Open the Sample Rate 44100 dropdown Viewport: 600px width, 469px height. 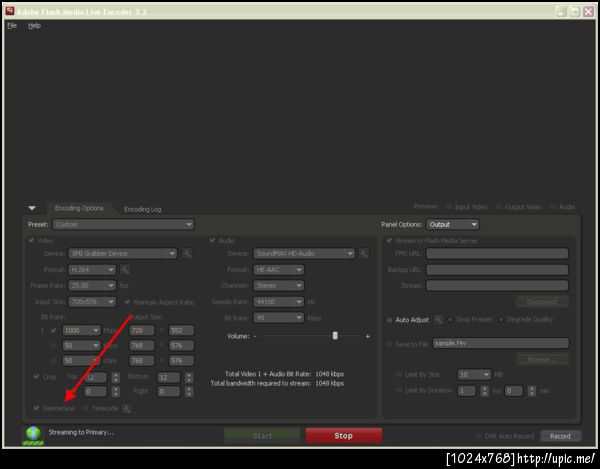279,302
